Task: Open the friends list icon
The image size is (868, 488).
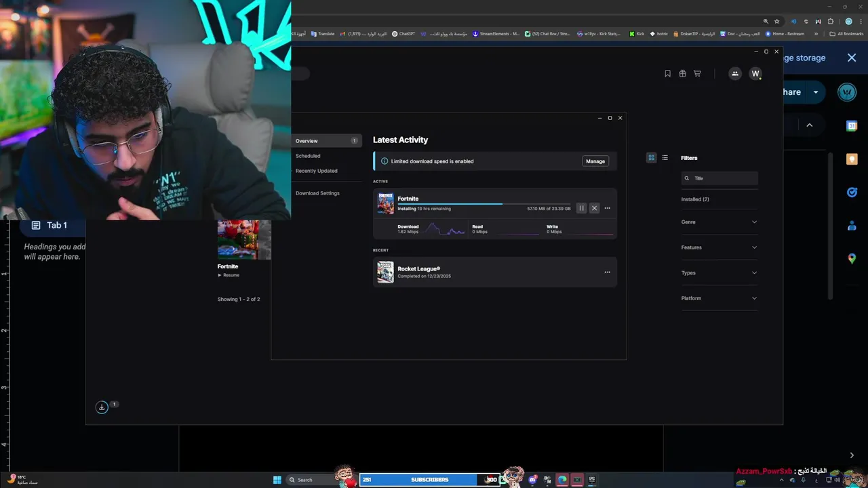Action: [735, 74]
